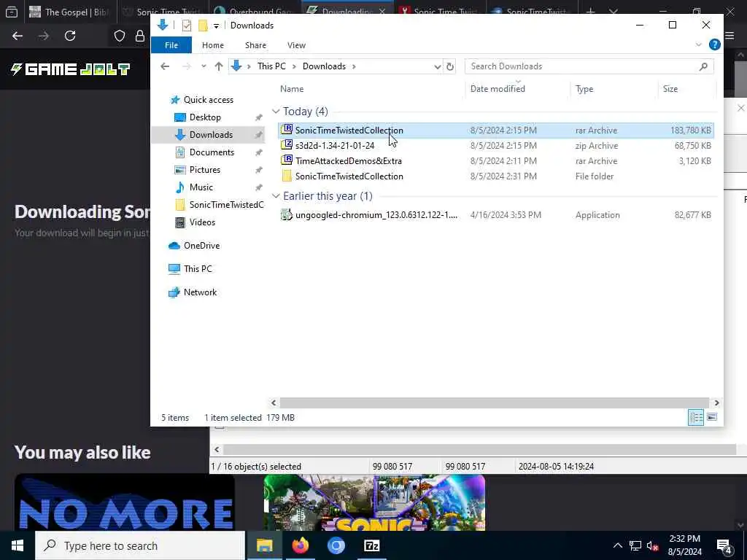Switch to The Gospel browser tab
The height and width of the screenshot is (560, 747).
coord(69,12)
